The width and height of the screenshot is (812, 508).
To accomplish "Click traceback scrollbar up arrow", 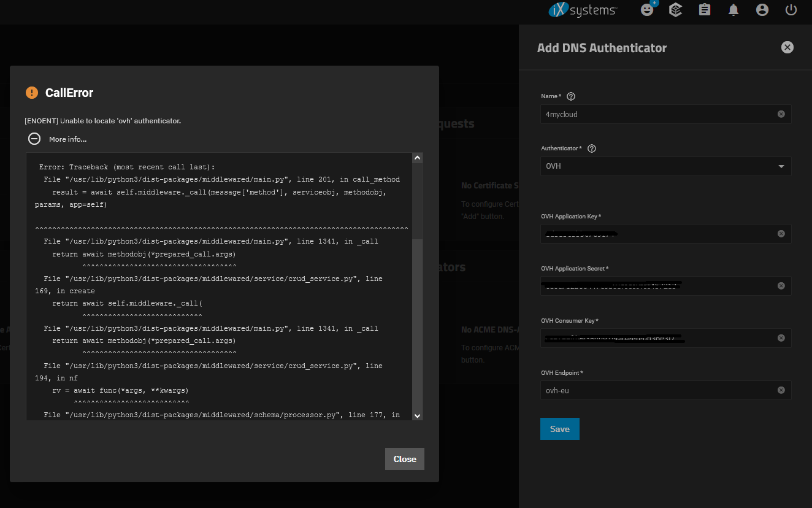I will point(418,158).
